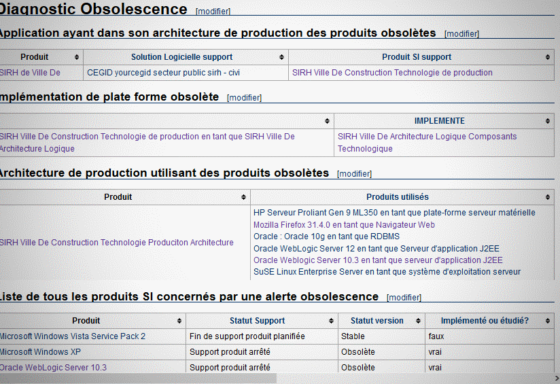
Task: Select faux cell in Vista row
Action: (490, 336)
